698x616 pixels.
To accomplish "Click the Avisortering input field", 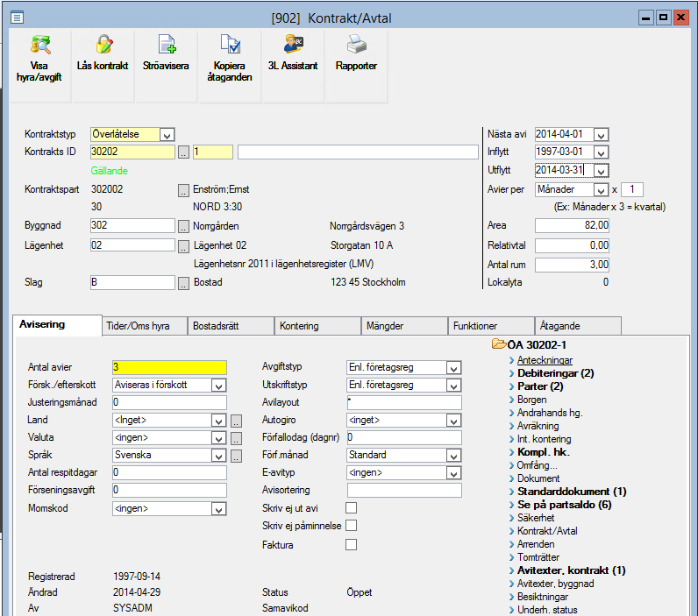I will (x=404, y=490).
